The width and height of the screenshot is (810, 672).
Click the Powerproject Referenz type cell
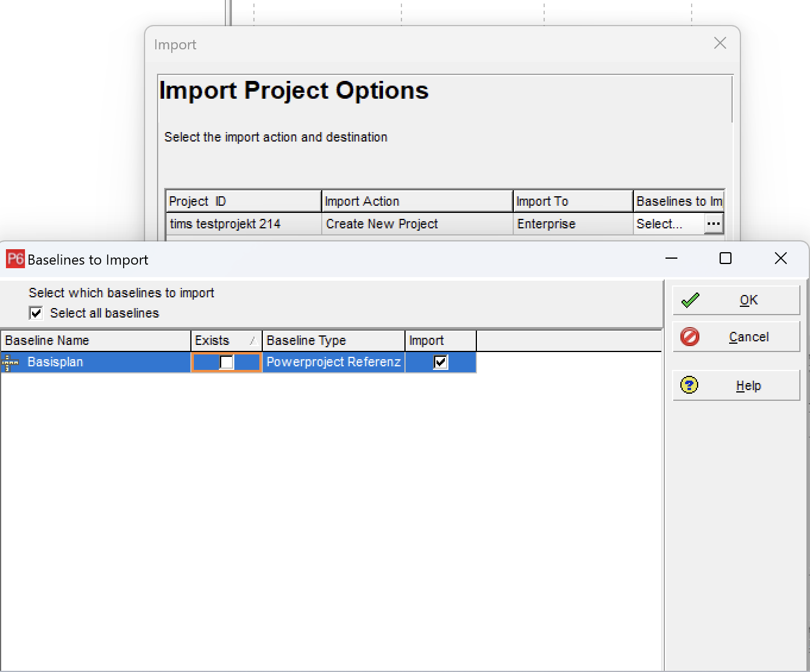[x=334, y=362]
